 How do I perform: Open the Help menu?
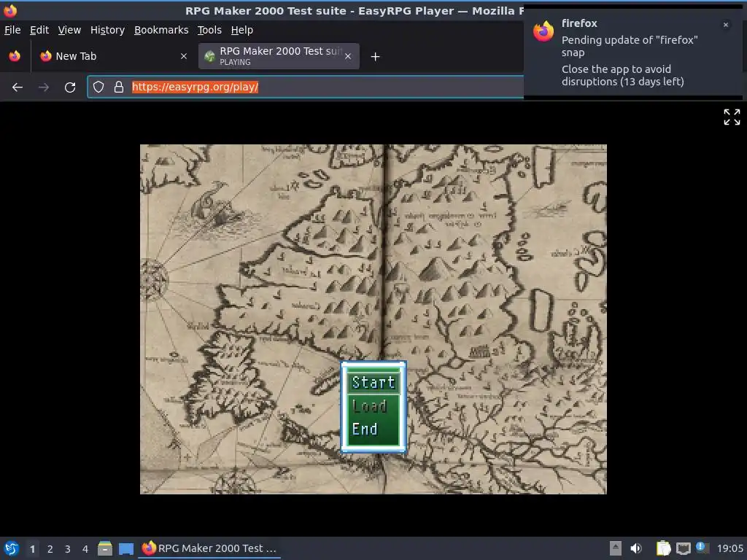tap(241, 30)
